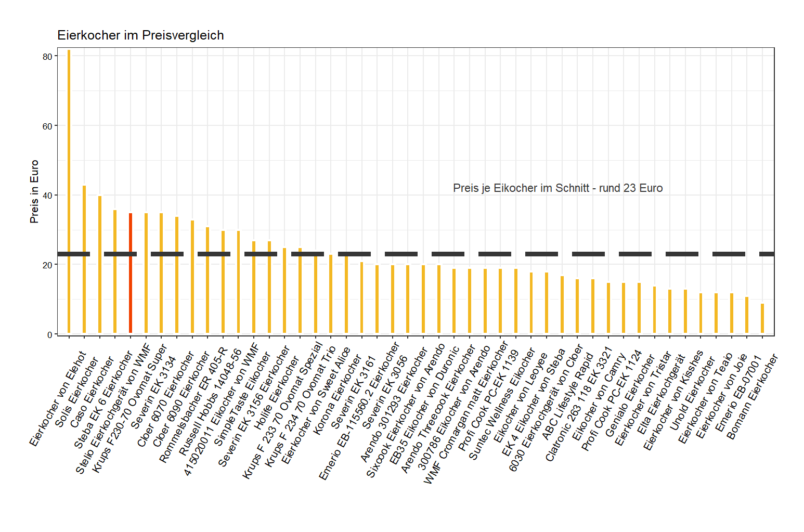This screenshot has height=532, width=804.
Task: Click the '80' y-axis tick label
Action: (47, 57)
